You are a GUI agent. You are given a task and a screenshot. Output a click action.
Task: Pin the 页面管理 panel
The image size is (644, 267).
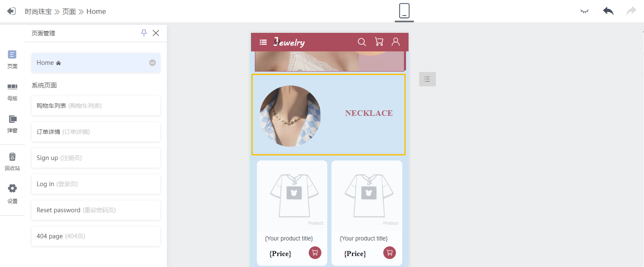[x=144, y=33]
